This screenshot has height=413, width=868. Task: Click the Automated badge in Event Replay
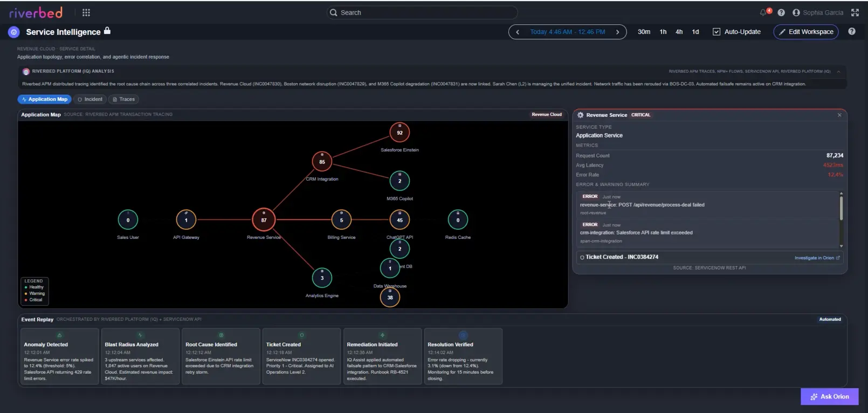(830, 319)
